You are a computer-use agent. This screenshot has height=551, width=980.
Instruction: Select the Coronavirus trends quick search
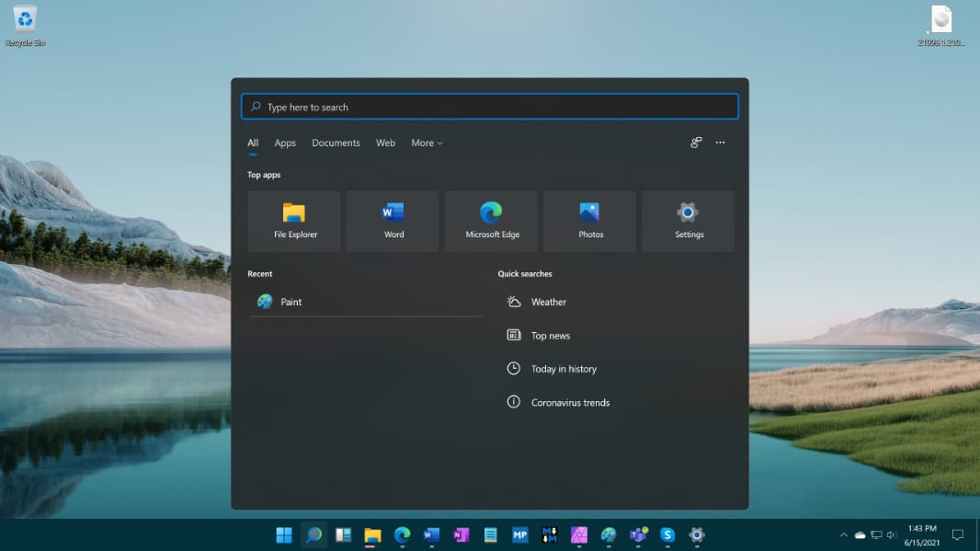point(570,402)
